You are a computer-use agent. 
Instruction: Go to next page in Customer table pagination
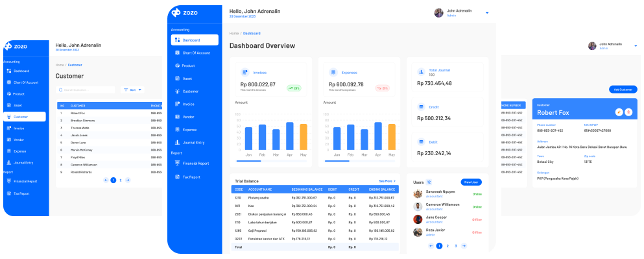(128, 180)
